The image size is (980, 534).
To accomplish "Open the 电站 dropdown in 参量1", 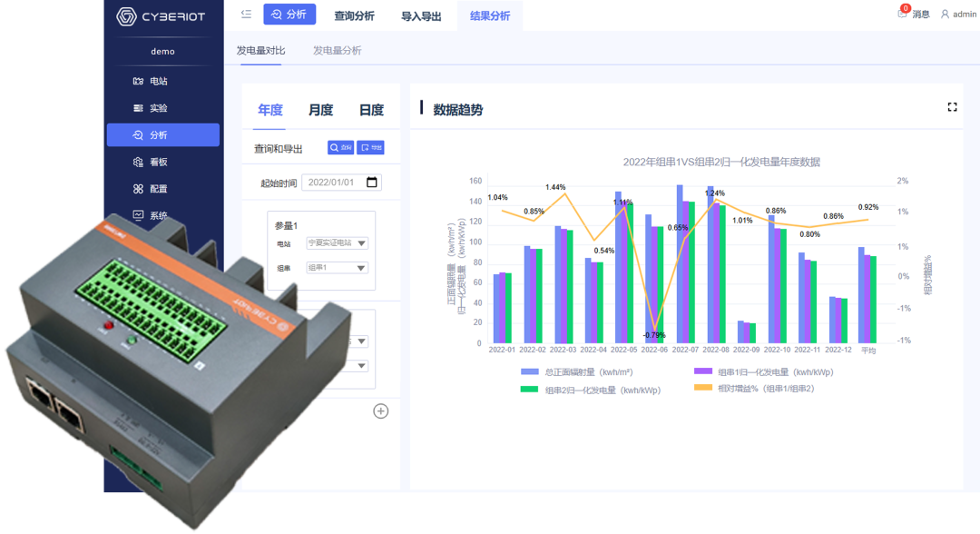I will (x=337, y=242).
